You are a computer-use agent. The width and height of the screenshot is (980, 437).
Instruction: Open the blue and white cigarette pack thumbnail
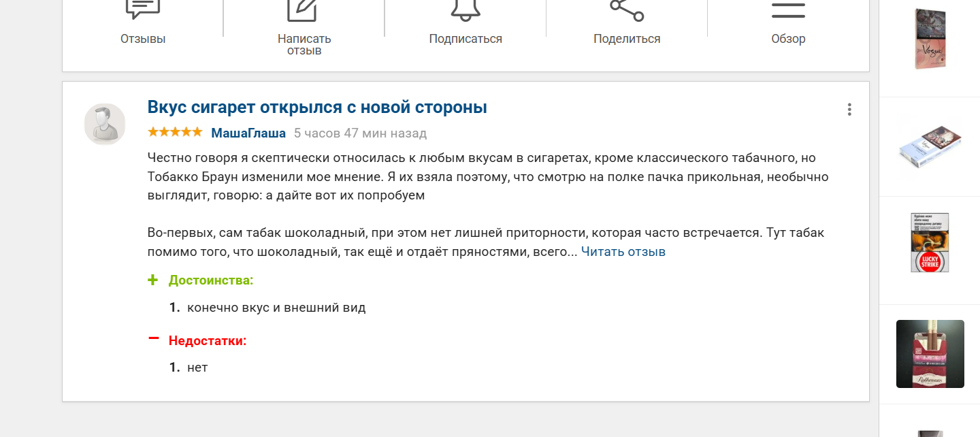[x=930, y=146]
